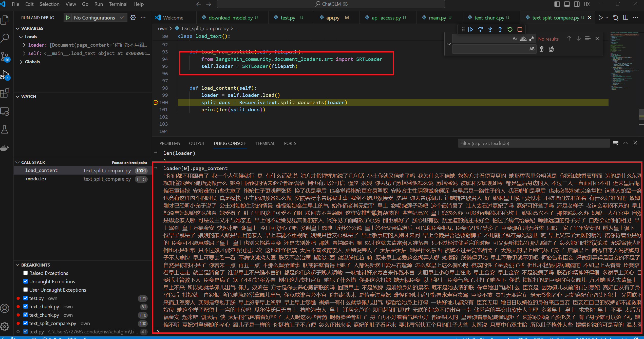Open the Extensions view in the activity bar

[x=5, y=93]
